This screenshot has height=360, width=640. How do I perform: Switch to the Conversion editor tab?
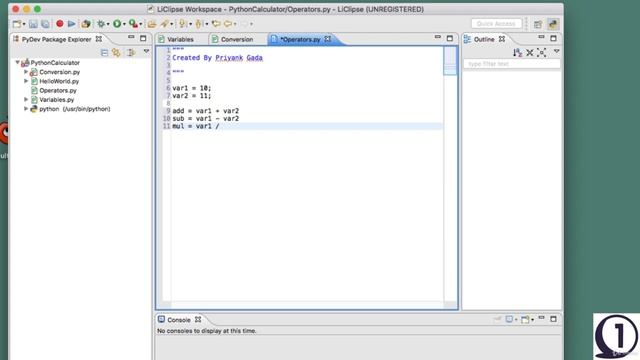point(237,40)
